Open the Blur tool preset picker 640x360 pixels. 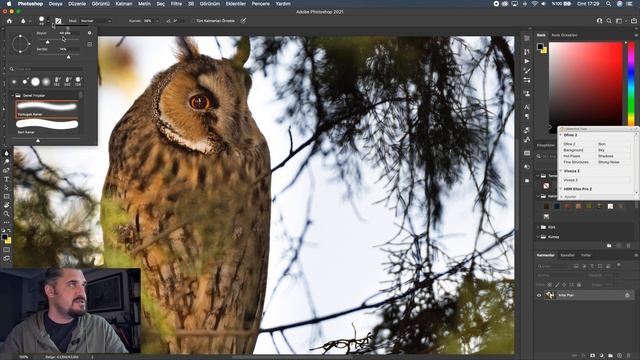[24, 21]
